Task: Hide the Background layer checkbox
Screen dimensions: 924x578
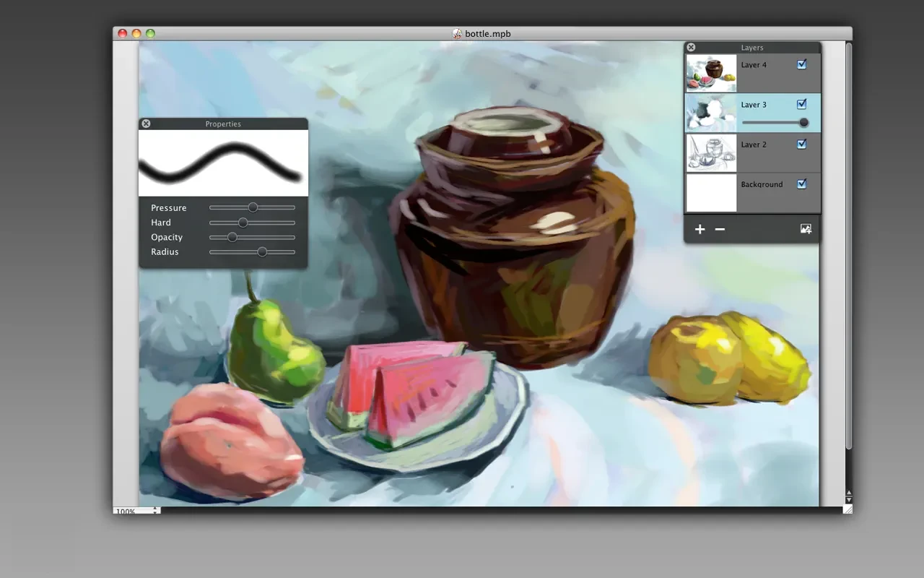Action: pyautogui.click(x=801, y=184)
